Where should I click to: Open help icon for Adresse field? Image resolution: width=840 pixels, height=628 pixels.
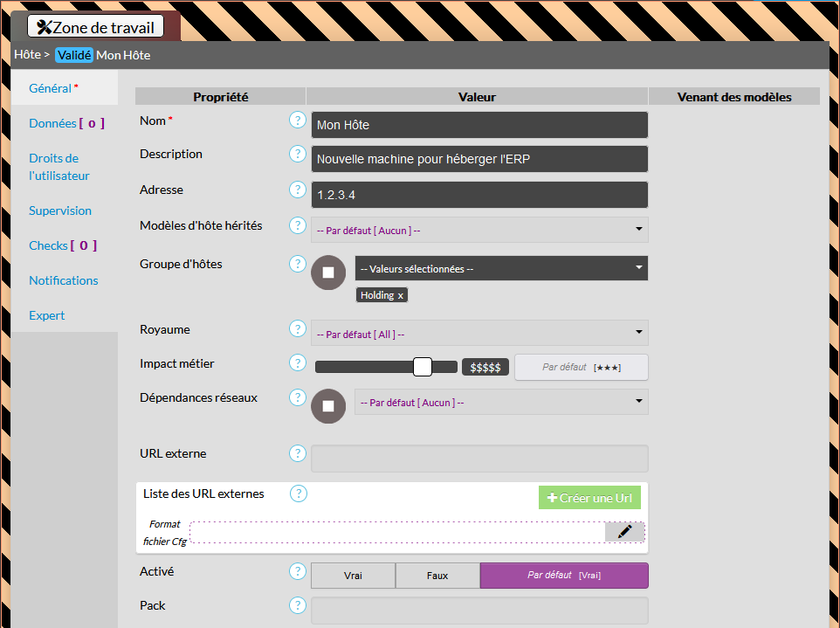(298, 190)
